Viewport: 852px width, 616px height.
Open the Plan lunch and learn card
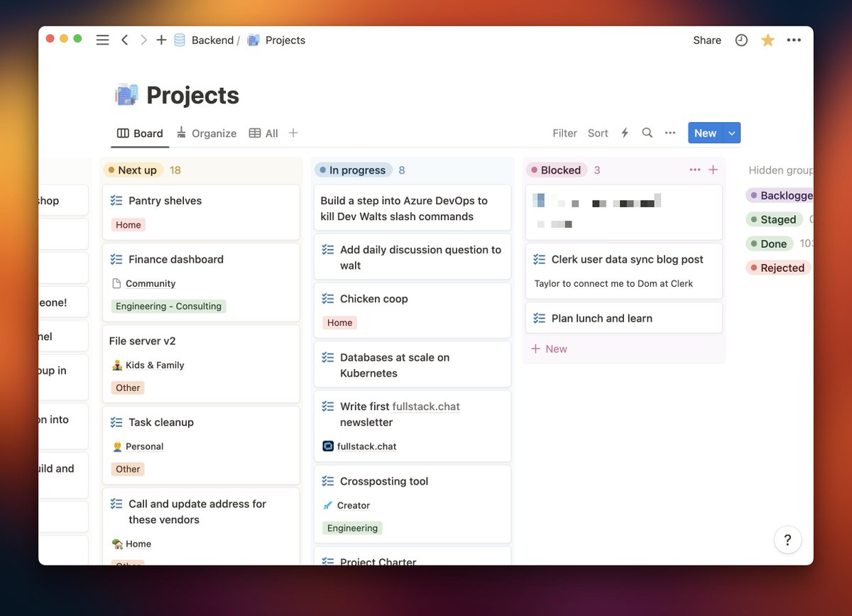coord(624,318)
